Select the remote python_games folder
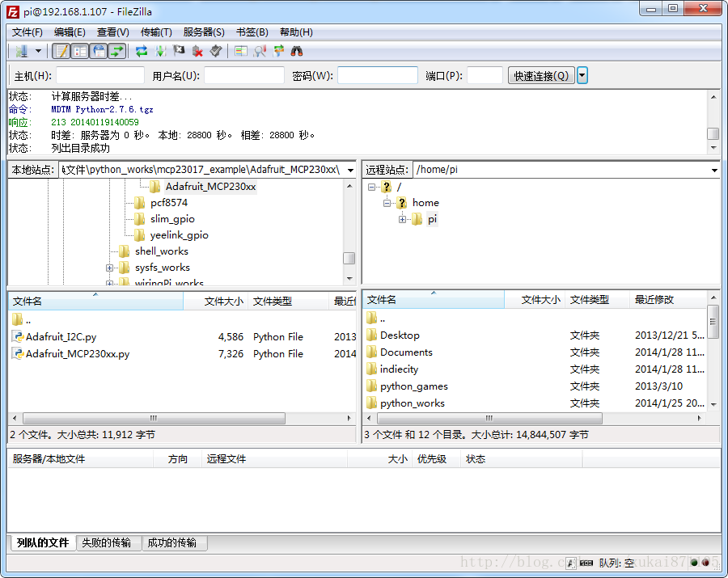 (414, 386)
